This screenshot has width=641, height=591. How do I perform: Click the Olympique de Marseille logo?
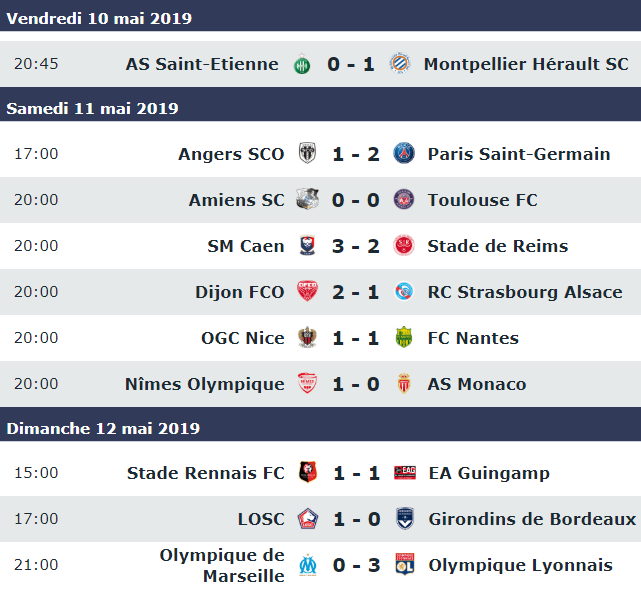click(307, 565)
